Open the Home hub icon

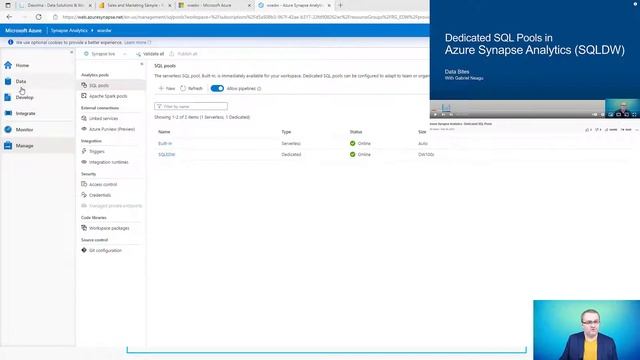8,65
